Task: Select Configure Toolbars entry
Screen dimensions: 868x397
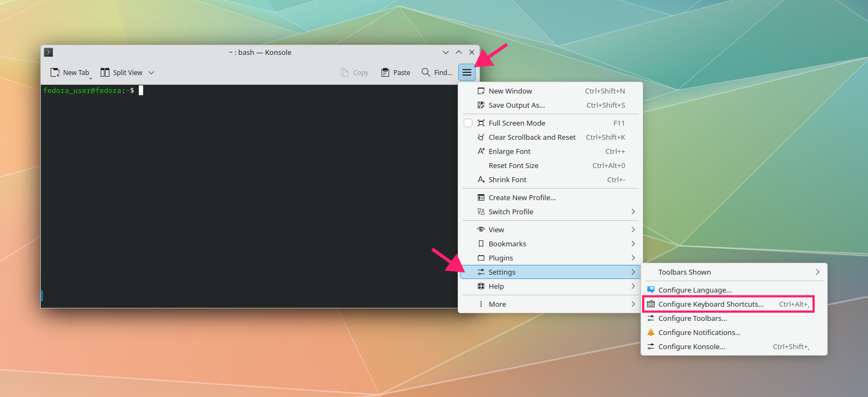Action: coord(734,318)
